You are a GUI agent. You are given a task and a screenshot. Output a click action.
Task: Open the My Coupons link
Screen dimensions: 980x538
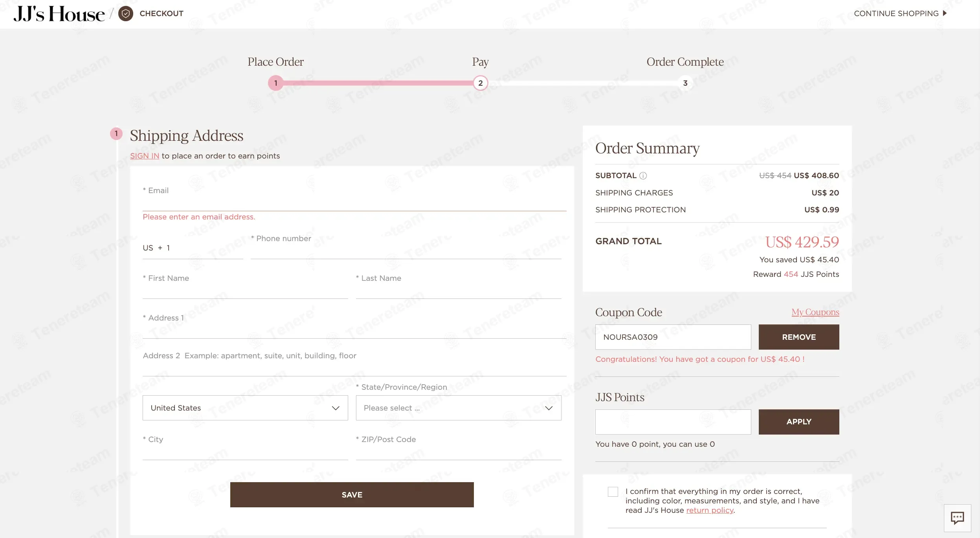815,312
